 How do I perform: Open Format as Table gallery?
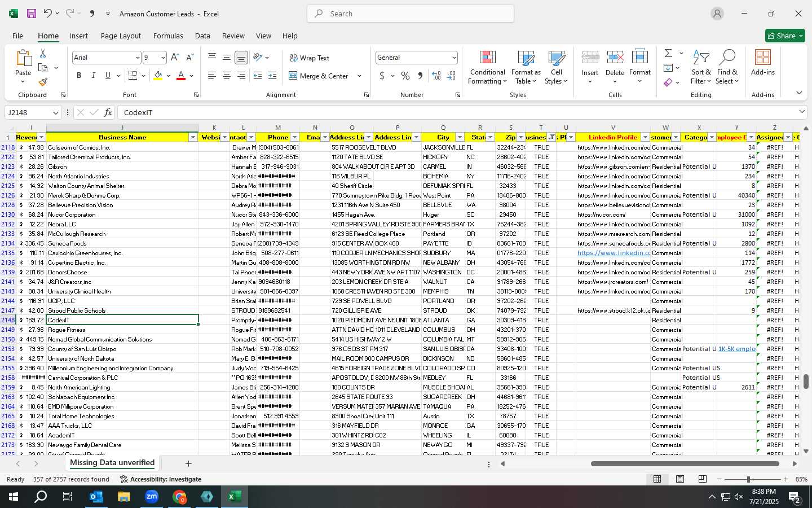(x=526, y=67)
